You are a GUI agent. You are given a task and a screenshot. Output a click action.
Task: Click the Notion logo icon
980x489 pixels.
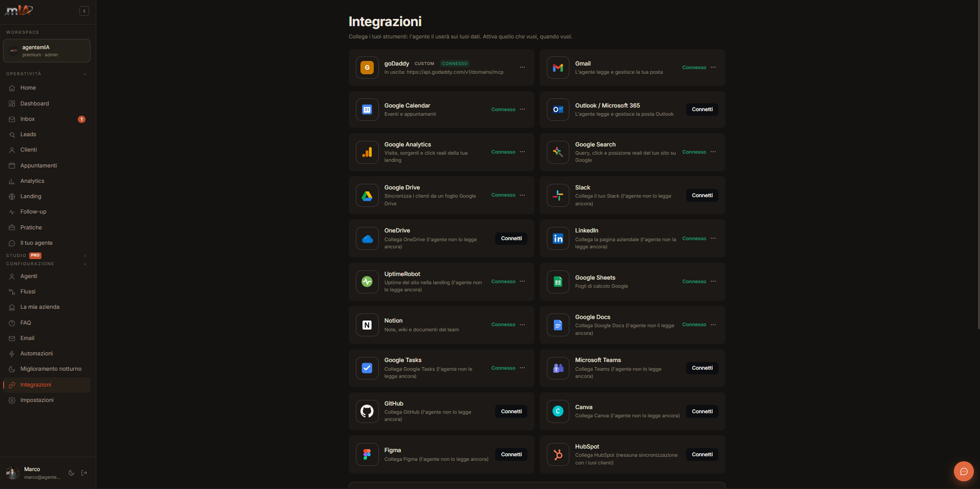coord(367,325)
